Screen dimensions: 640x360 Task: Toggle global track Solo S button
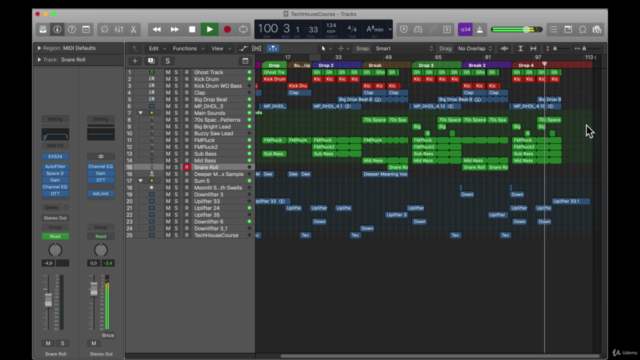point(167,61)
